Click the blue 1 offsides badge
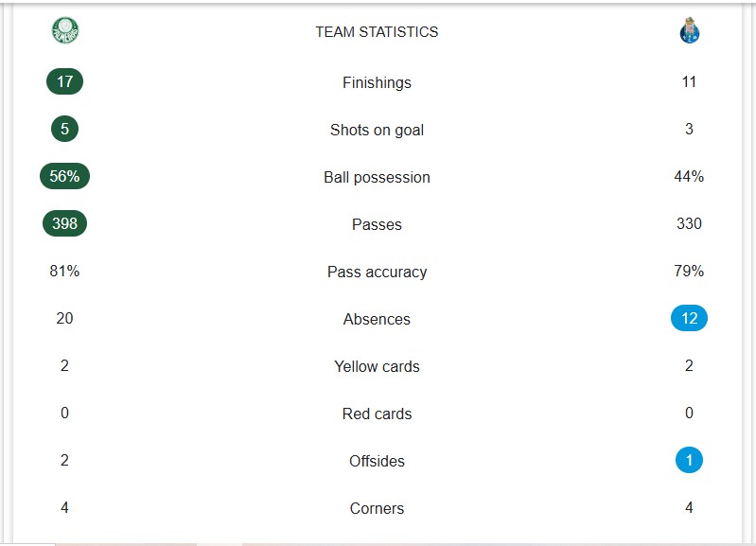Screen dimensions: 756x546 689,461
